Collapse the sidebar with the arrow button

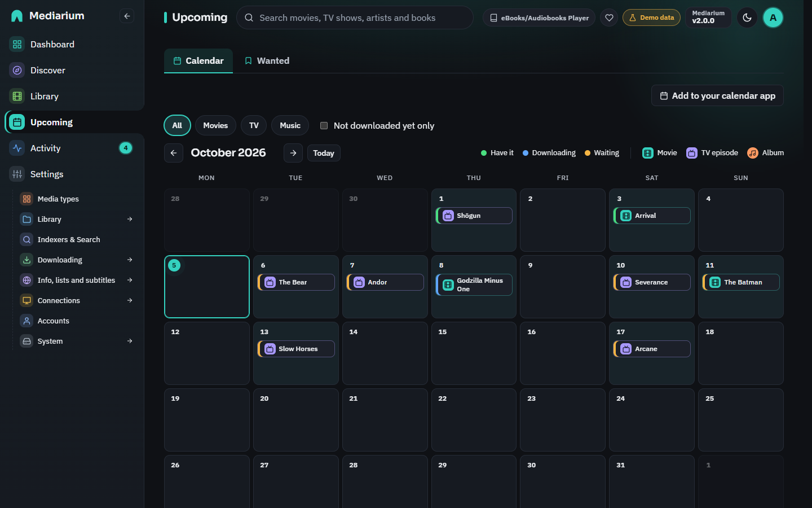pos(127,16)
